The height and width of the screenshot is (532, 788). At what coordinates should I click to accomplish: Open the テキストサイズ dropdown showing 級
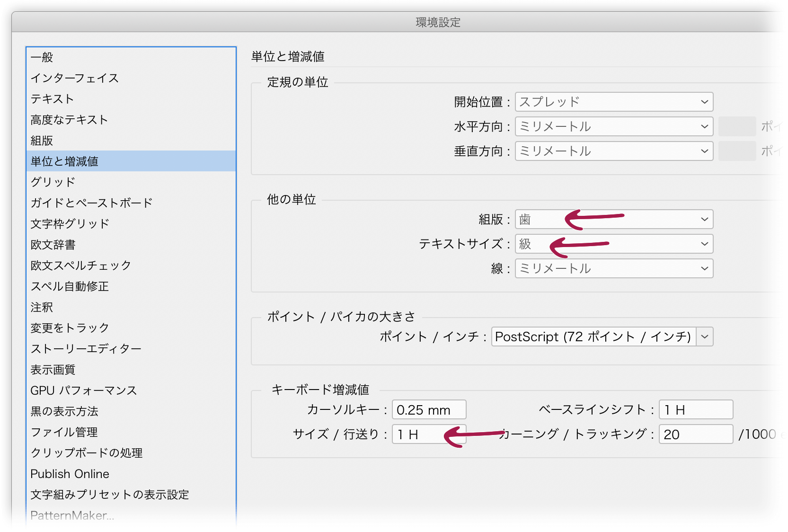(613, 244)
